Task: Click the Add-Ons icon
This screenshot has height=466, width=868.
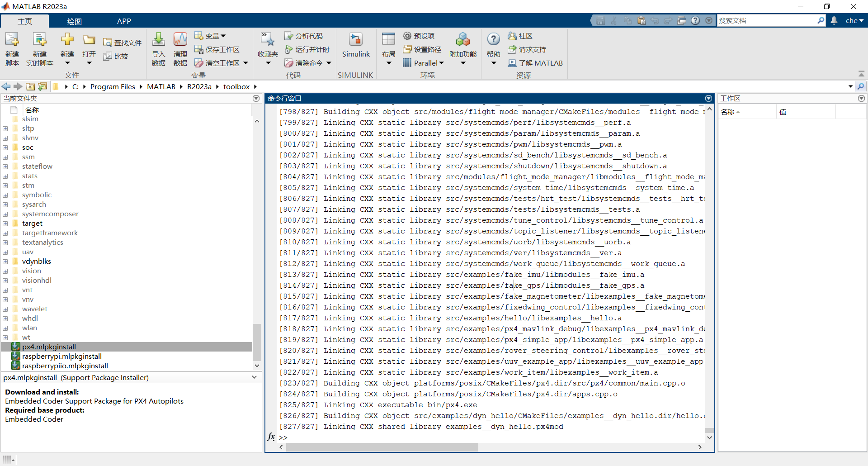Action: [462, 40]
